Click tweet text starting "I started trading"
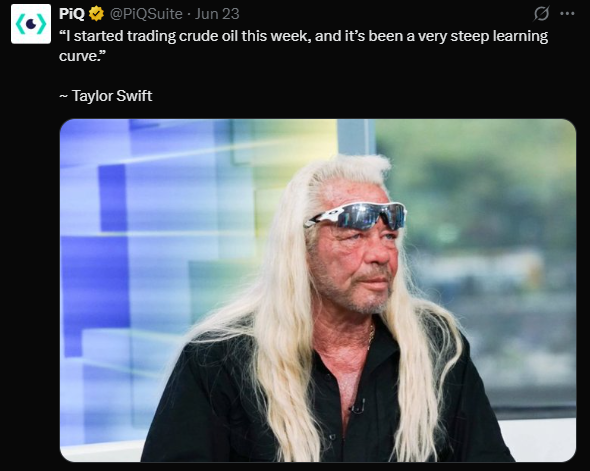This screenshot has width=590, height=471. [x=303, y=46]
